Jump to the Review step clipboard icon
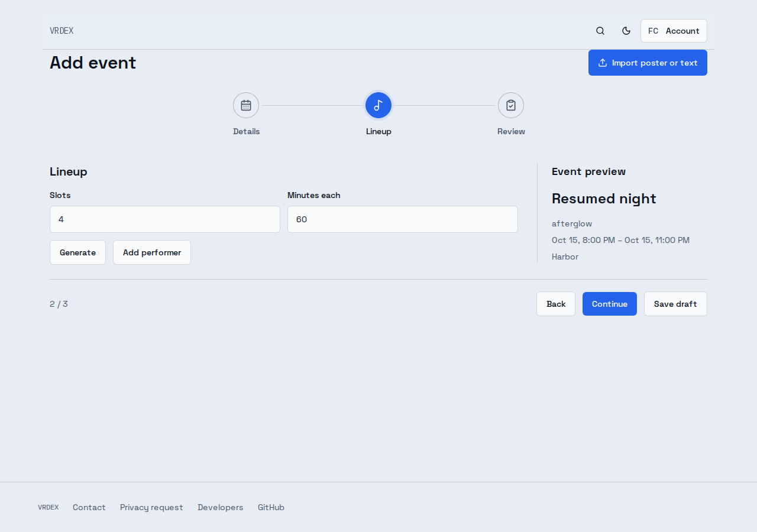This screenshot has height=532, width=757. (511, 105)
